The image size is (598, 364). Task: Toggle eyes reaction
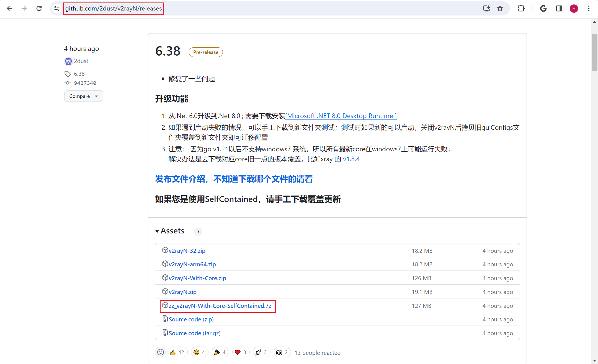click(282, 352)
